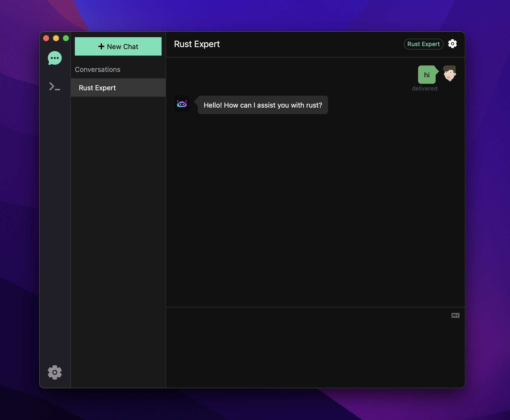This screenshot has width=510, height=420.
Task: Click the Rust Expert chat title
Action: 197,44
